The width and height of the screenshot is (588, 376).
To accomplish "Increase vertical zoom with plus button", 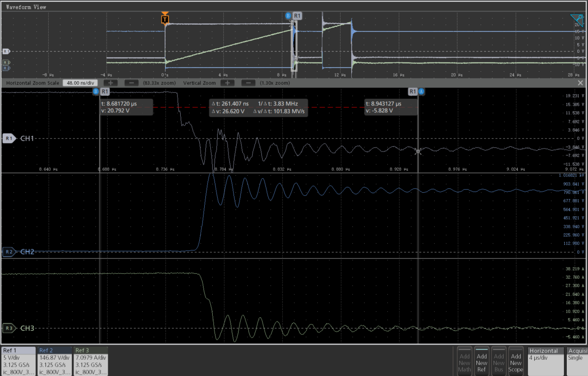I will [x=227, y=83].
